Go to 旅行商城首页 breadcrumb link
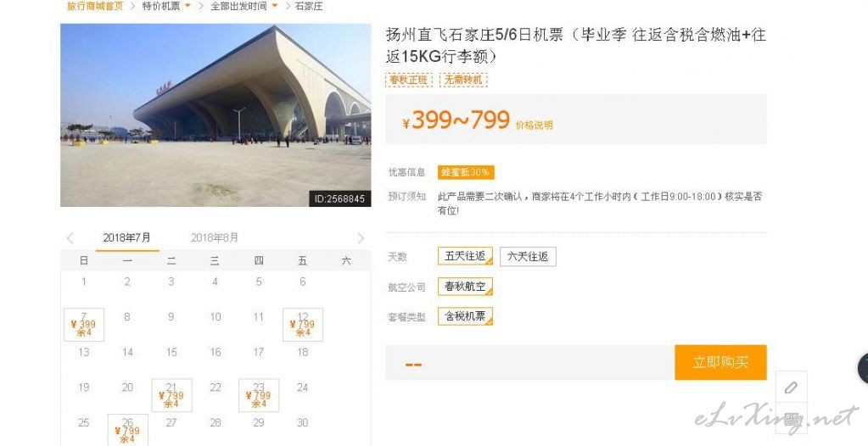The width and height of the screenshot is (868, 446). (x=95, y=6)
